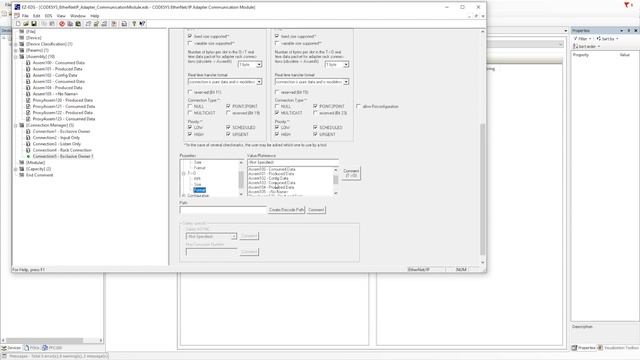The height and width of the screenshot is (360, 640).
Task: Select End Comment in tree
Action: click(x=40, y=175)
